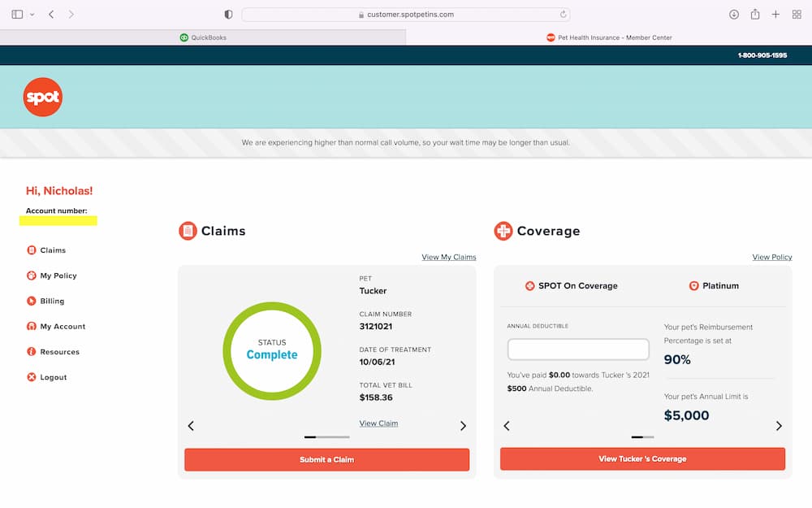Click the annual deductible progress bar

578,350
